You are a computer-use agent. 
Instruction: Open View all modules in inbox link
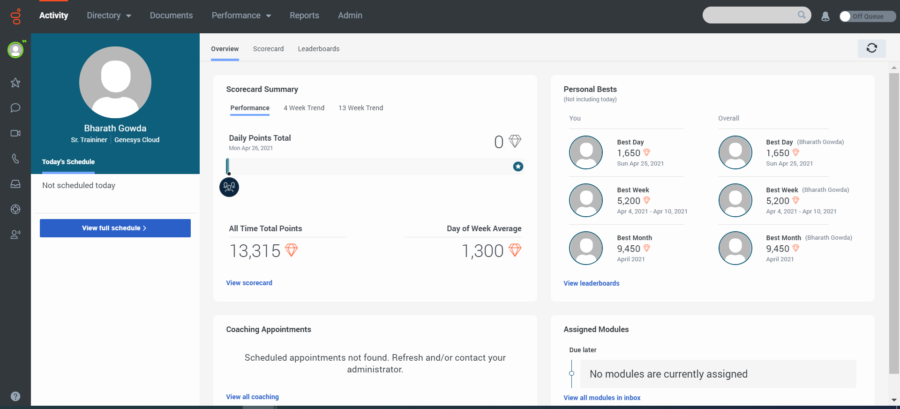602,398
